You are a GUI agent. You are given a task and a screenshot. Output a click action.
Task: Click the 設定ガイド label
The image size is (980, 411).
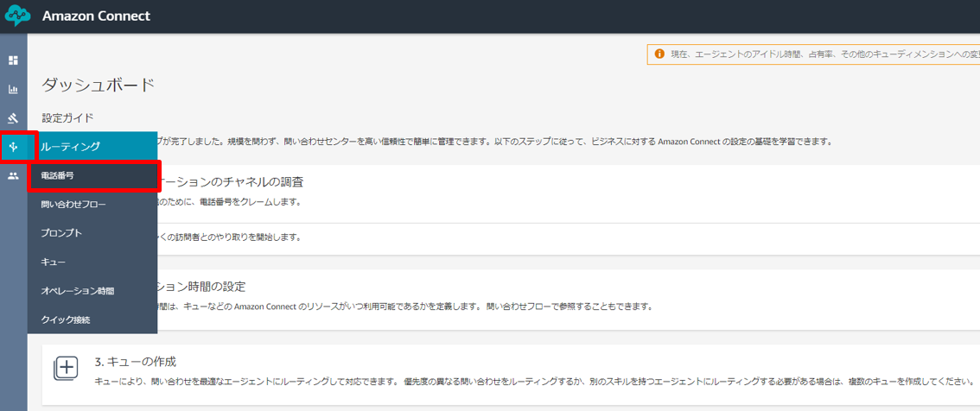(x=67, y=117)
